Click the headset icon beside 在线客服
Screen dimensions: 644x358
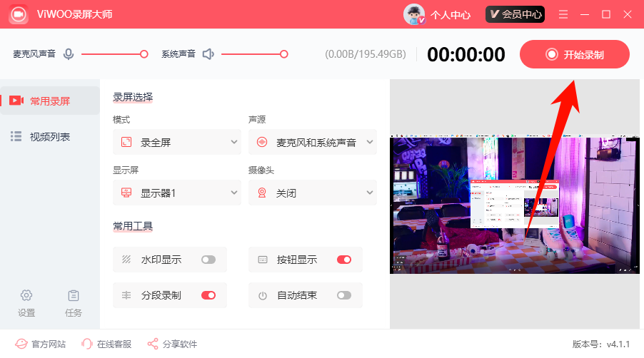pos(87,344)
